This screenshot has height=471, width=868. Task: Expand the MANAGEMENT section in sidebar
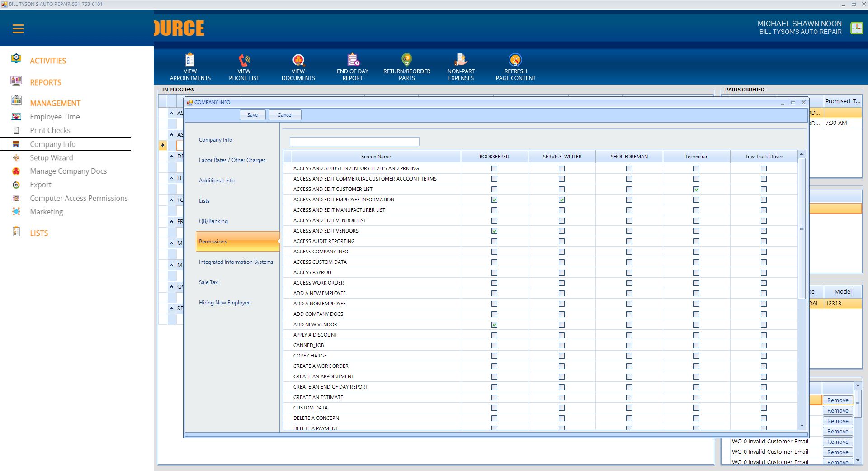[55, 103]
